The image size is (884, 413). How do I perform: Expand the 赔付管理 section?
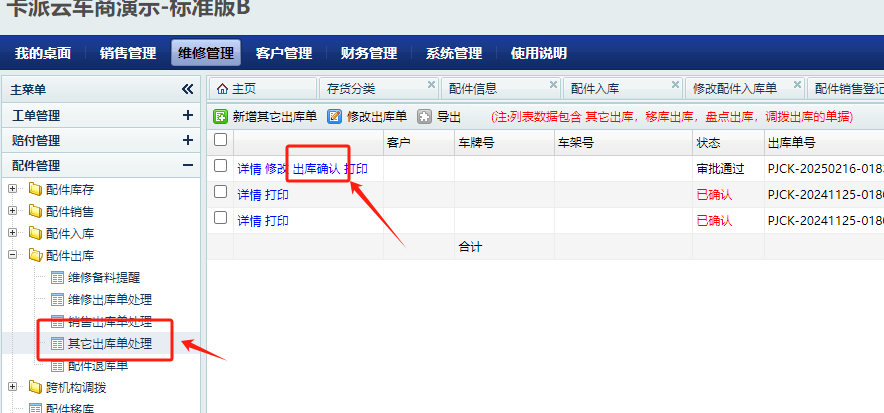click(187, 141)
